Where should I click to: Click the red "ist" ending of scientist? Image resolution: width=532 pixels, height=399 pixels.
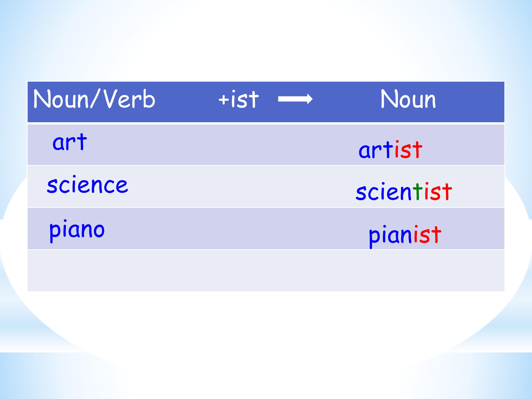click(438, 192)
